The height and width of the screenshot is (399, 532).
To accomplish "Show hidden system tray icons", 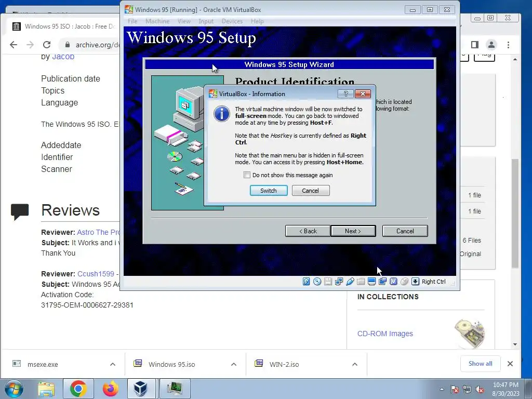I will (442, 389).
